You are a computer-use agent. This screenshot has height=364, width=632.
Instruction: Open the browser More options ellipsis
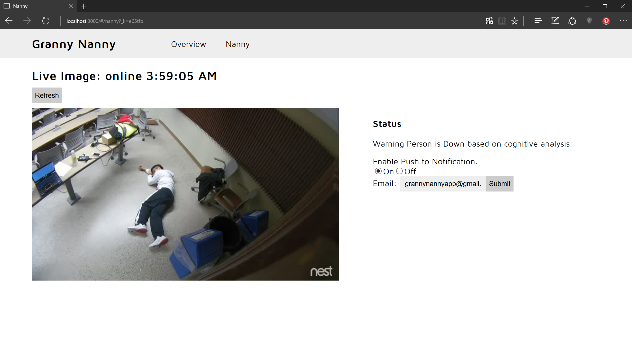(x=623, y=21)
